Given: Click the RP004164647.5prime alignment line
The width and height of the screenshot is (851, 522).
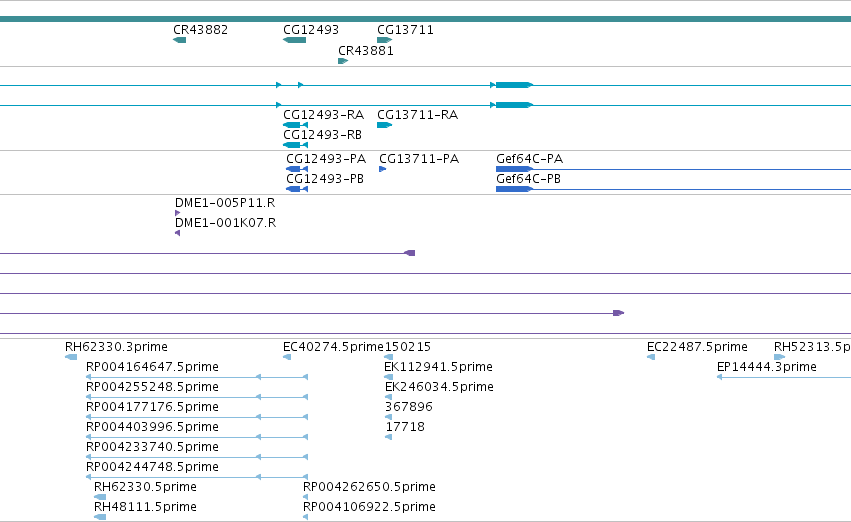Looking at the screenshot, I should coord(197,377).
